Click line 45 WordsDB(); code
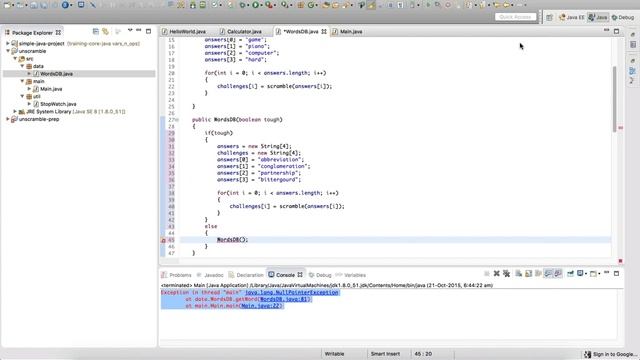 (232, 240)
